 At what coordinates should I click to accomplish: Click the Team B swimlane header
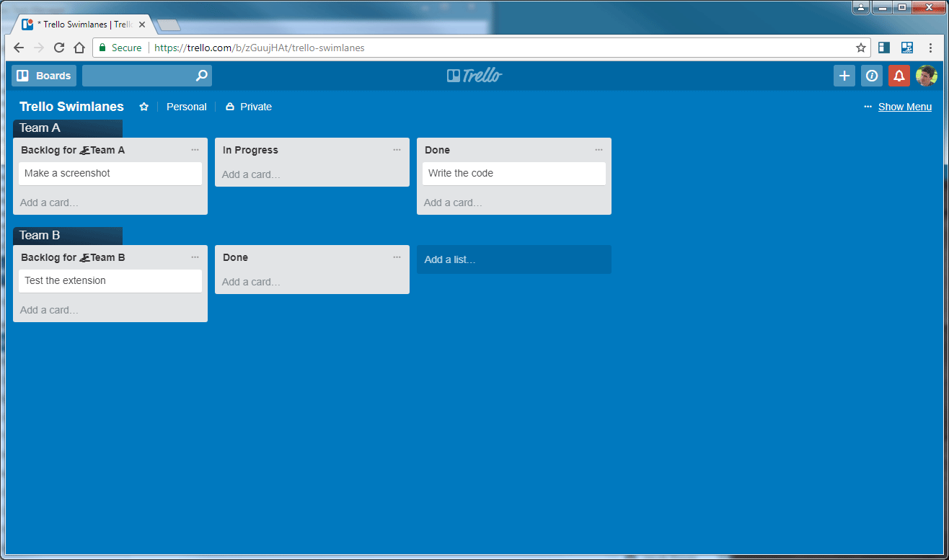tap(68, 236)
